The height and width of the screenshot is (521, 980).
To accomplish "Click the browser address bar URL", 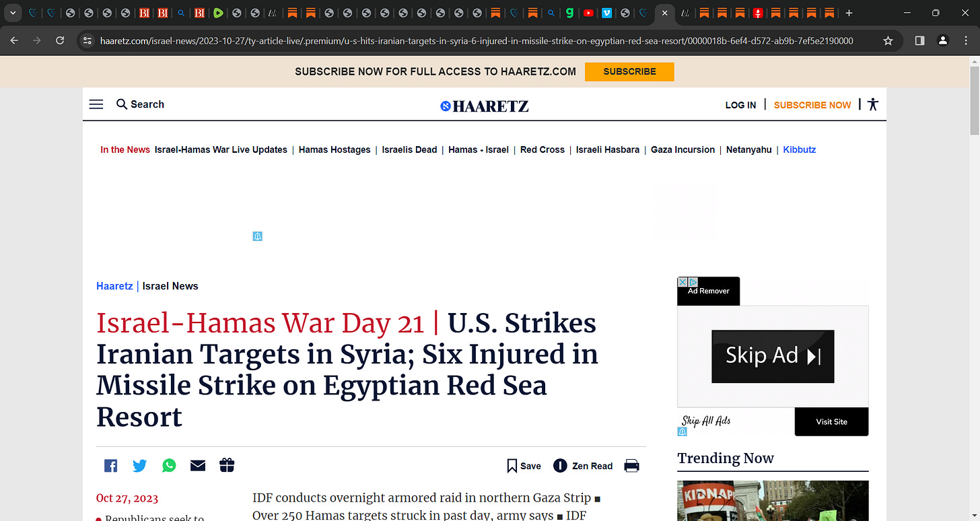I will pyautogui.click(x=477, y=40).
